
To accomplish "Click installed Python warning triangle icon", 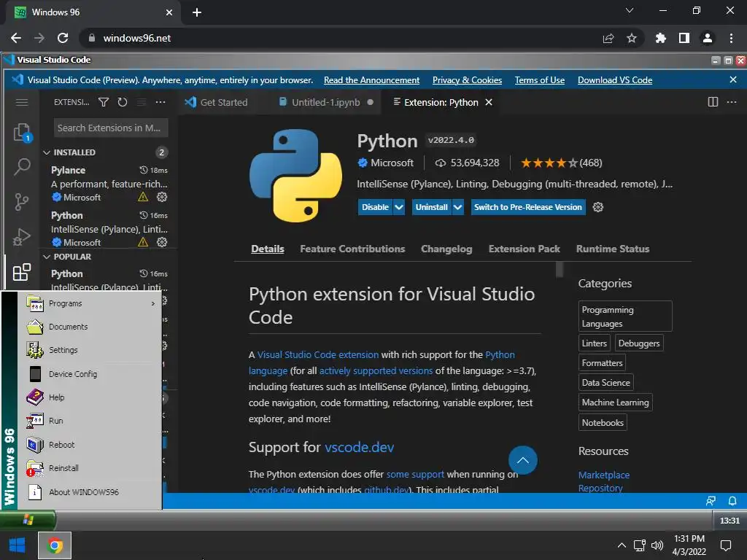I will tap(143, 242).
